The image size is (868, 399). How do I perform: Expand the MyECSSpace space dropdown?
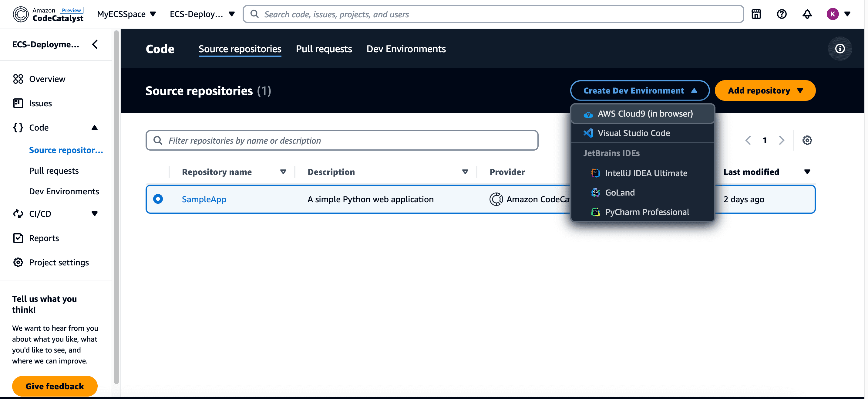pos(127,14)
